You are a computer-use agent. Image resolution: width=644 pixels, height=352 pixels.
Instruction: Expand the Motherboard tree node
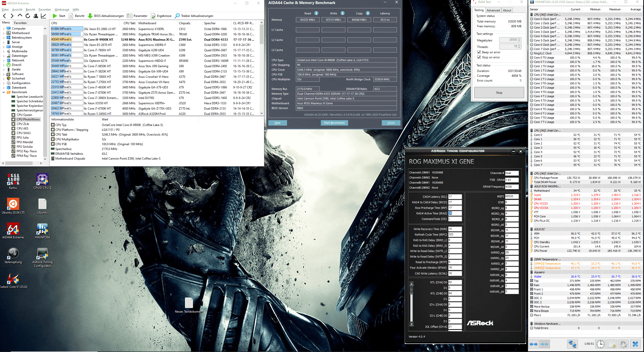[4, 33]
